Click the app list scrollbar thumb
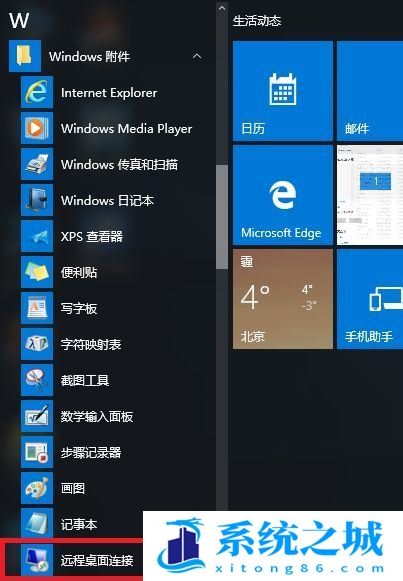Viewport: 403px width, 581px height. click(x=222, y=217)
